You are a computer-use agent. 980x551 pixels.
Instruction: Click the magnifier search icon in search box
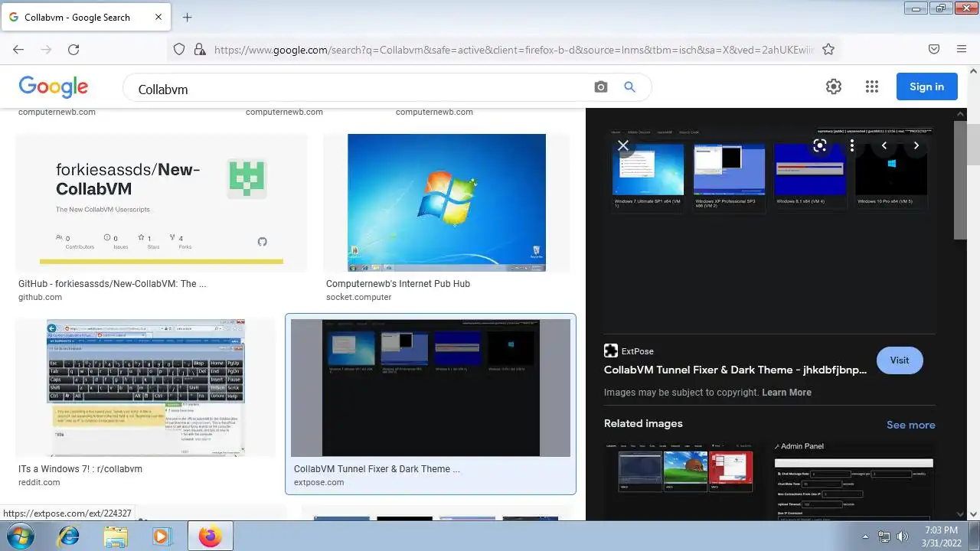629,87
